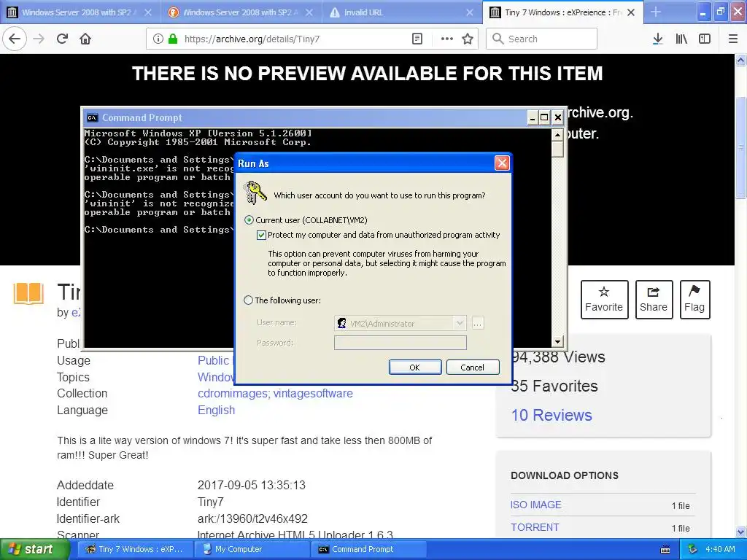Click the orange book texts icon
The width and height of the screenshot is (747, 560).
[28, 293]
